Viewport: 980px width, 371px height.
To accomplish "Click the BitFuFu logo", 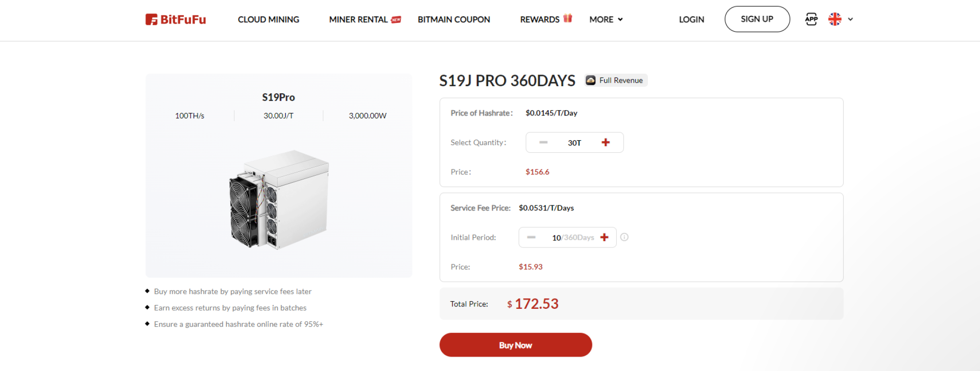I will click(x=176, y=20).
